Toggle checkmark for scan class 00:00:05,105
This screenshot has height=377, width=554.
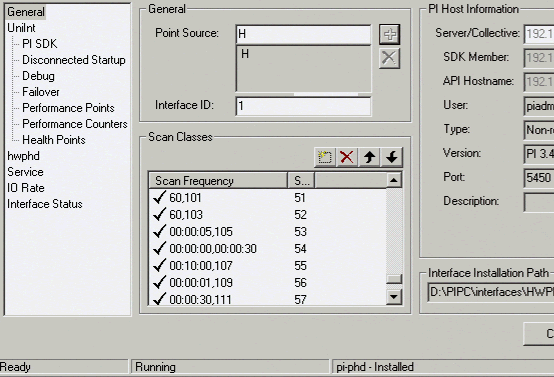[x=160, y=231]
